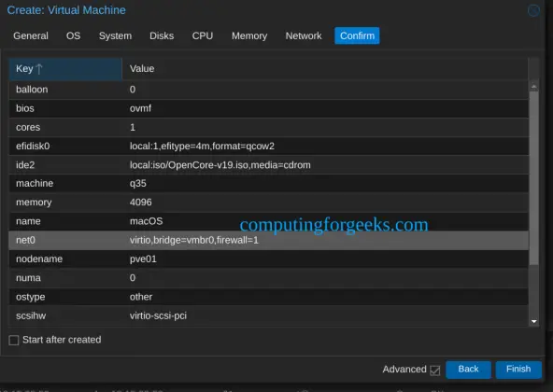Viewport: 553px width, 392px height.
Task: Click the close icon of Create dialog
Action: pos(533,10)
